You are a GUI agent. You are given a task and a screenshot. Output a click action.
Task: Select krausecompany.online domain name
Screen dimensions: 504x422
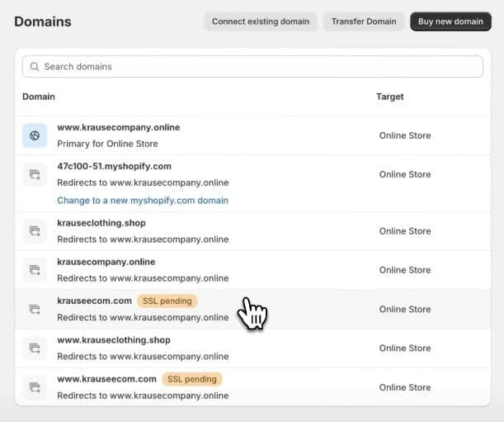(106, 262)
